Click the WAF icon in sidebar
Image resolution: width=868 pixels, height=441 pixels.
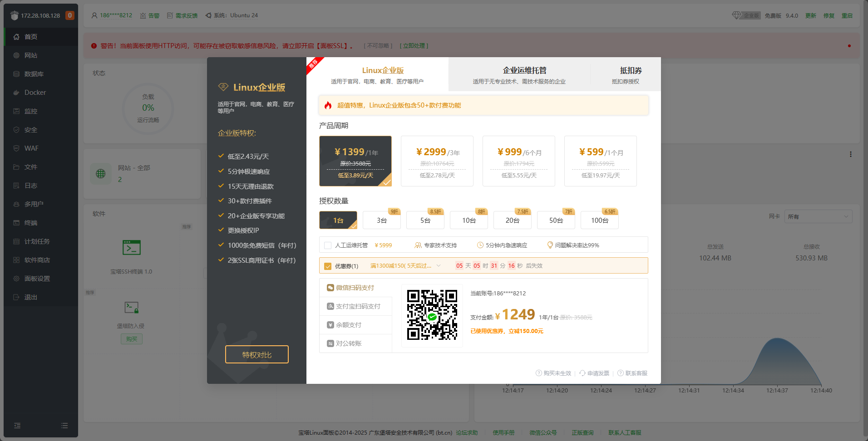(x=16, y=148)
